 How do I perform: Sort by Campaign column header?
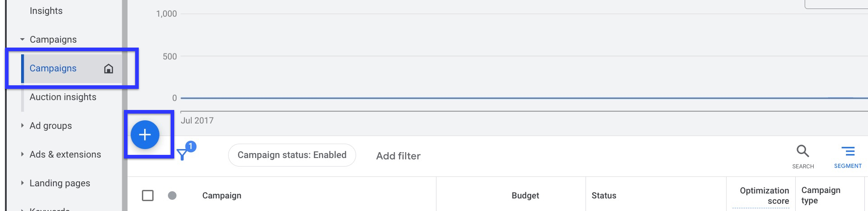pos(222,195)
